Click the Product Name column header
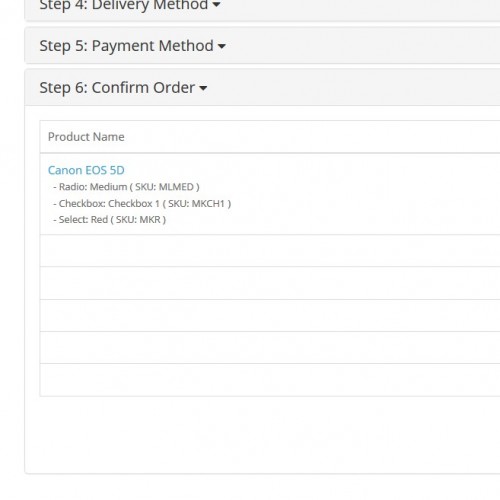 coord(86,137)
